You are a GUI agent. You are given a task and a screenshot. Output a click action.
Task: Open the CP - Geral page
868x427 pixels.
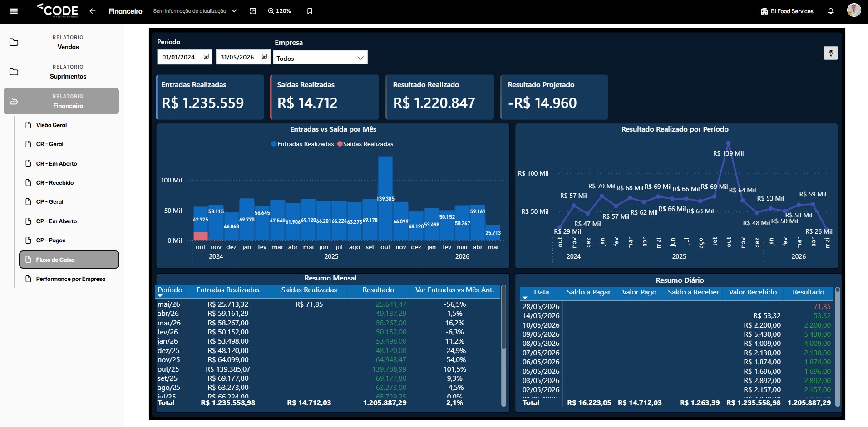pyautogui.click(x=49, y=202)
